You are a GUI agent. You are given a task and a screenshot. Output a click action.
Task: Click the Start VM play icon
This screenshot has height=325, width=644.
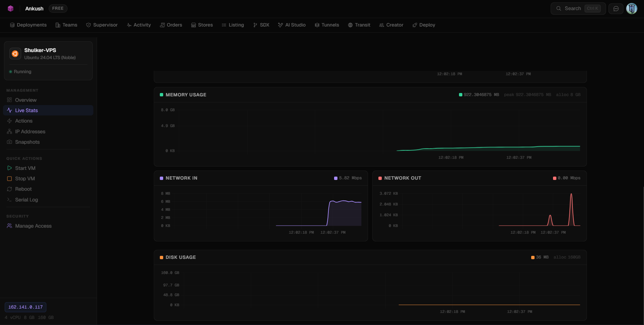coord(9,168)
